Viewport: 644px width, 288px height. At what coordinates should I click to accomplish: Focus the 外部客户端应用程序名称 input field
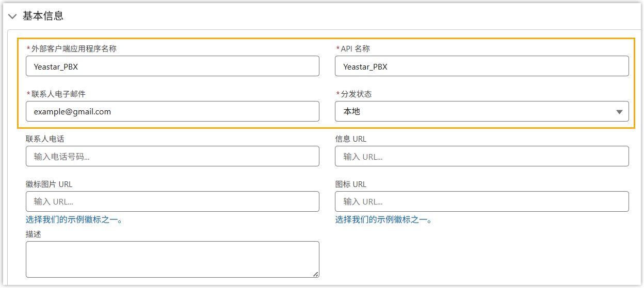pos(172,66)
